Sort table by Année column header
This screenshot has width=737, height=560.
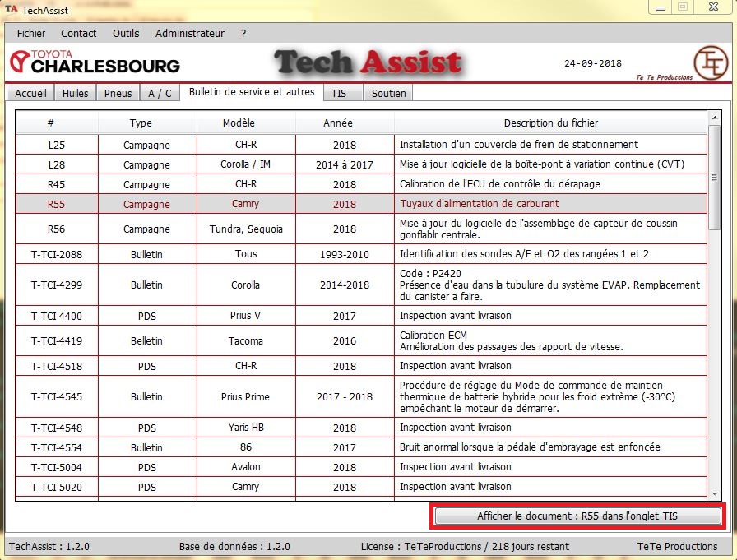coord(337,123)
